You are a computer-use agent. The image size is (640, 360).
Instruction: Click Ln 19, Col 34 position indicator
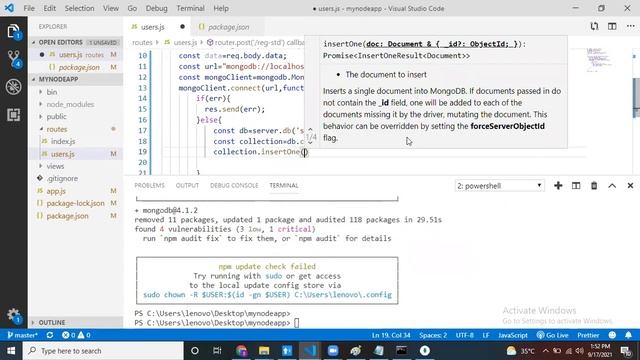coord(391,335)
